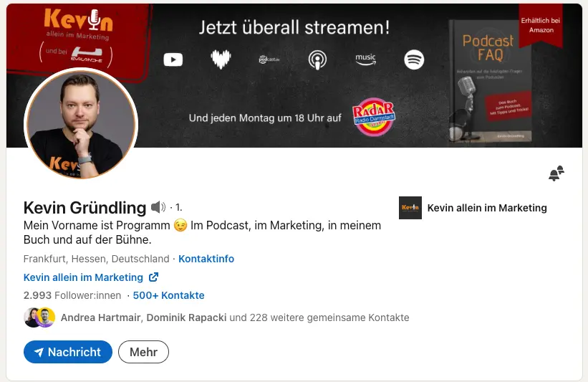The image size is (588, 382).
Task: Click the Kevin allein im Marketing banner logo
Action: [78, 38]
